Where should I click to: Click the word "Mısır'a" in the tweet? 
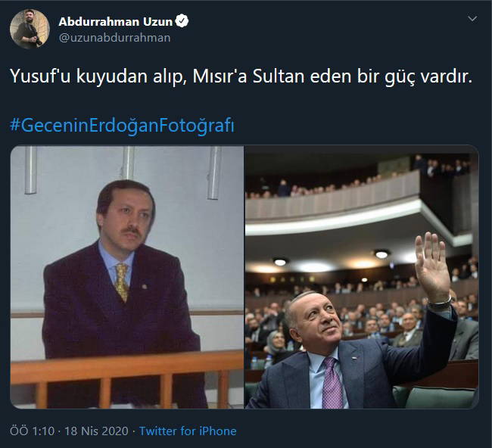point(220,76)
